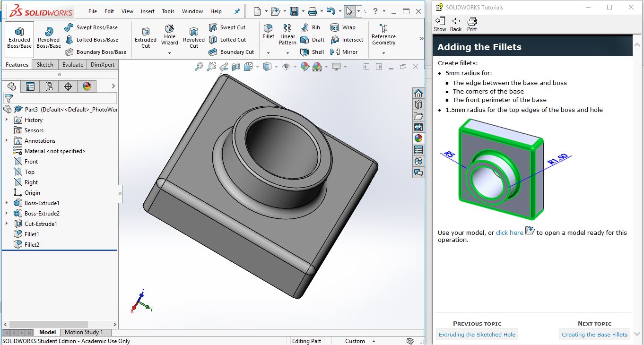Open the DisplayManager color ball tab
This screenshot has width=644, height=345.
click(x=87, y=86)
